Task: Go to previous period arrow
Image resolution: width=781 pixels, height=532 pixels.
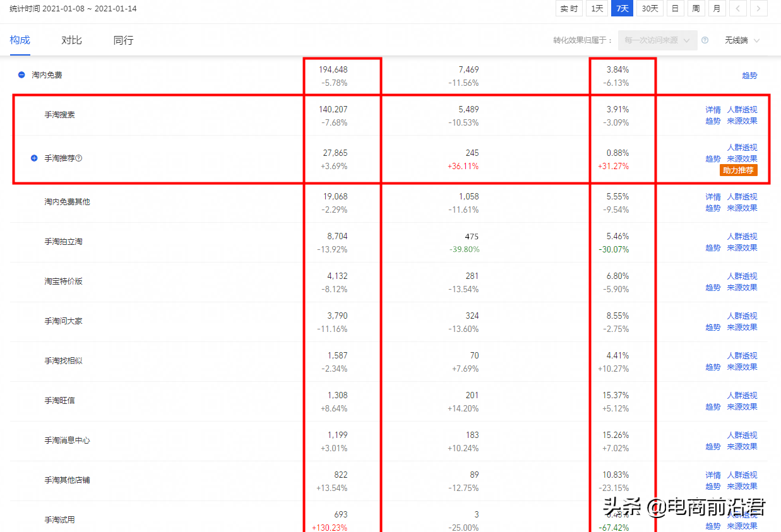Action: tap(738, 9)
